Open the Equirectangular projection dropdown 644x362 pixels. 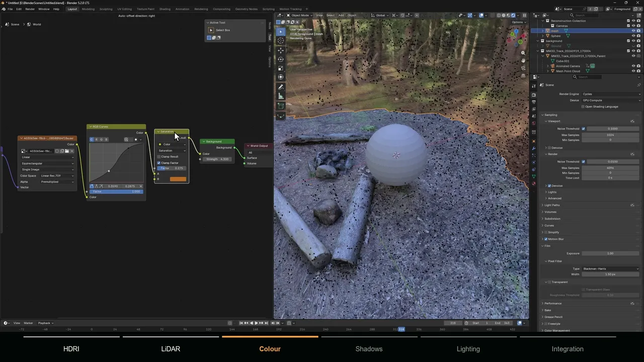pyautogui.click(x=47, y=163)
